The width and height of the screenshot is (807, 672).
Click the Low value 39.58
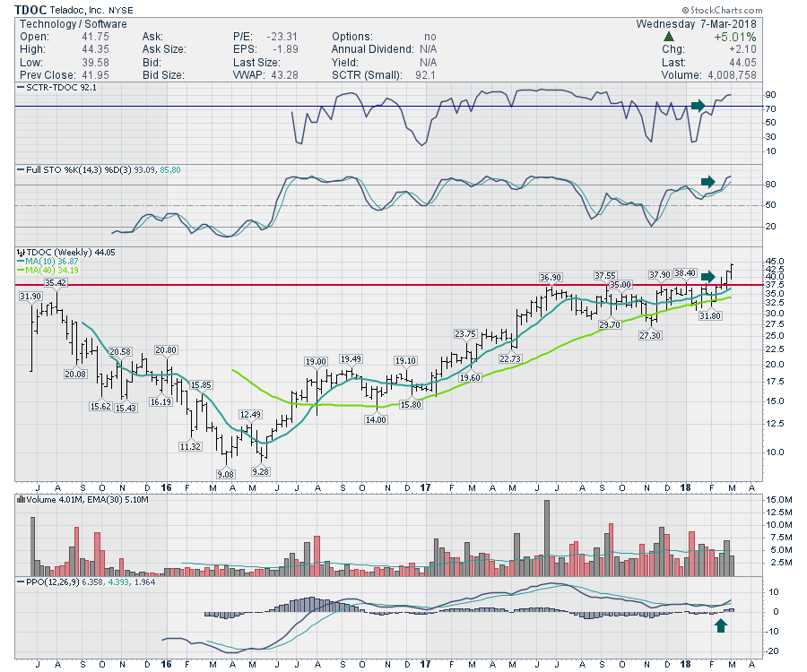coord(95,63)
